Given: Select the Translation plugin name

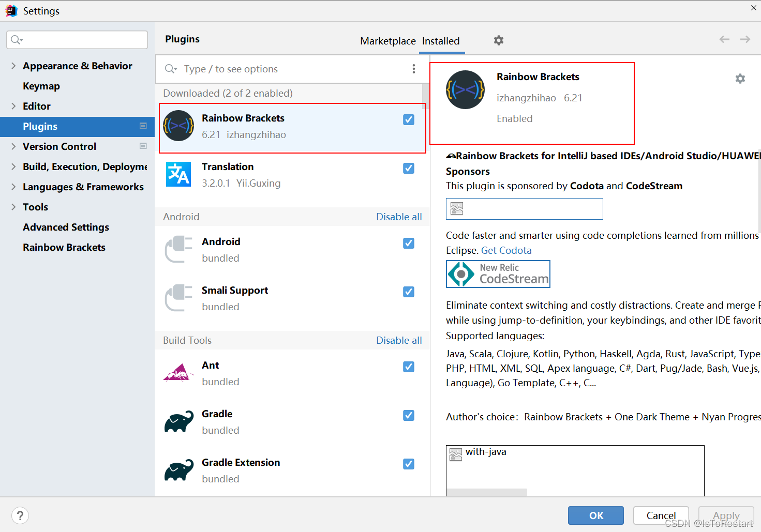Looking at the screenshot, I should [228, 166].
